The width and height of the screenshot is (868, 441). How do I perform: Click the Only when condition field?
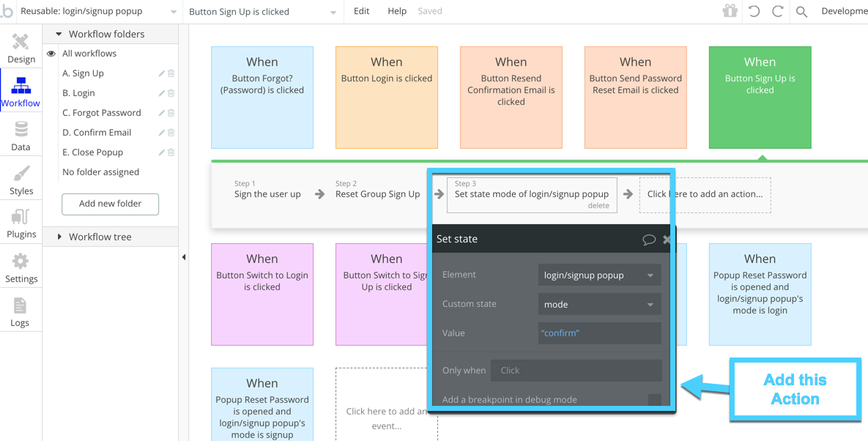click(x=576, y=370)
